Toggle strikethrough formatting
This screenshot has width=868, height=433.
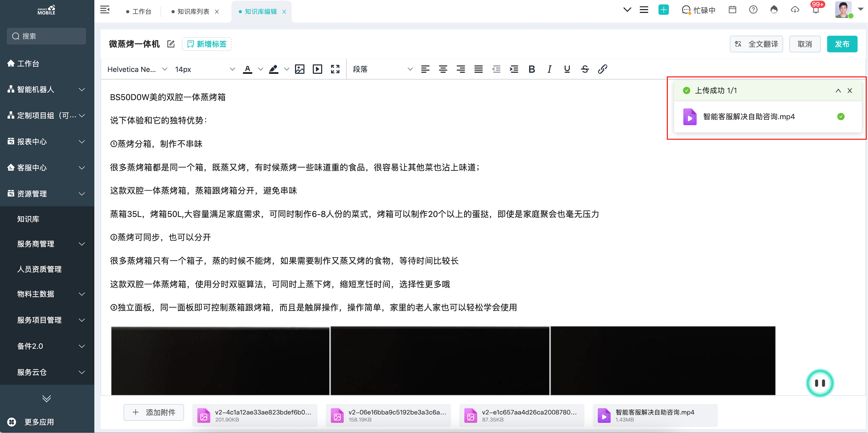(585, 69)
